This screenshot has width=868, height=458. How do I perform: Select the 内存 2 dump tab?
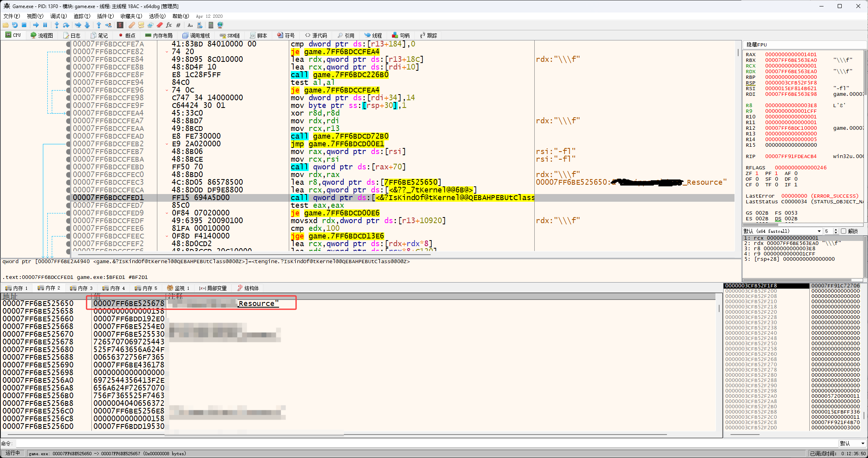click(49, 288)
